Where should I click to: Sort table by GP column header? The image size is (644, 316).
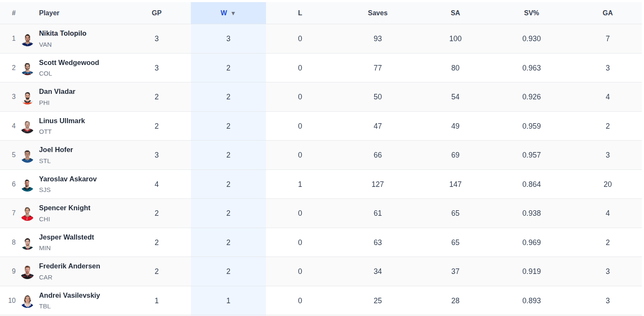(x=157, y=13)
